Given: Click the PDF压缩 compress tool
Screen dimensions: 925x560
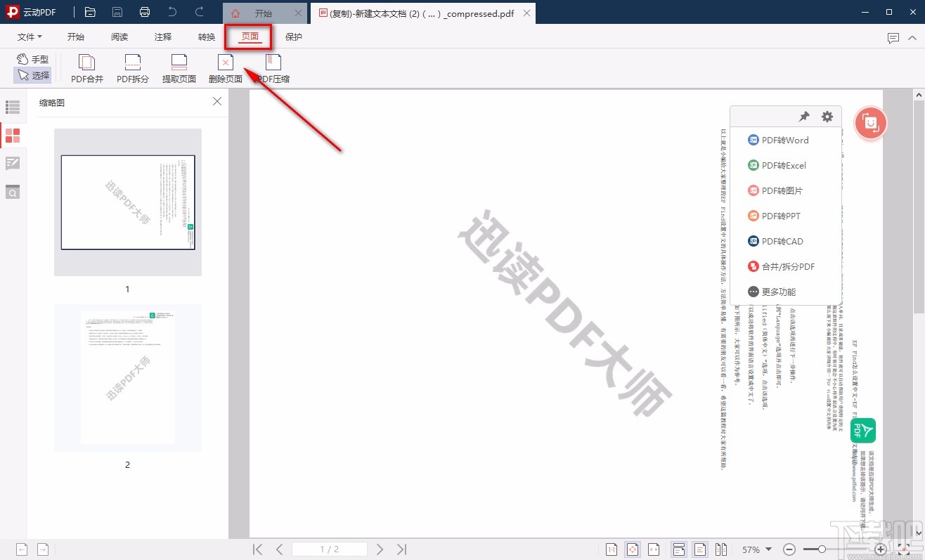Looking at the screenshot, I should point(273,69).
